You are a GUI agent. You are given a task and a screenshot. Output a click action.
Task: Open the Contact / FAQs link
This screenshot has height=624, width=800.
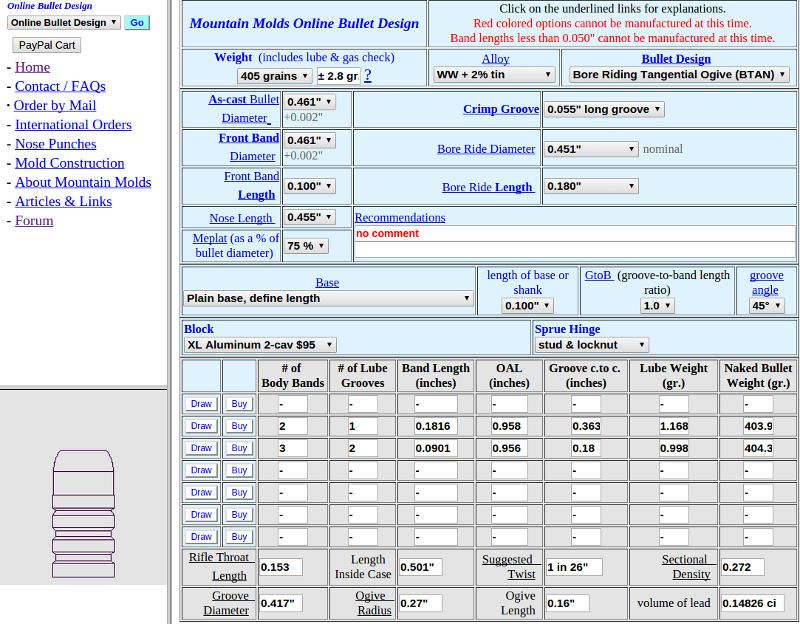[60, 86]
